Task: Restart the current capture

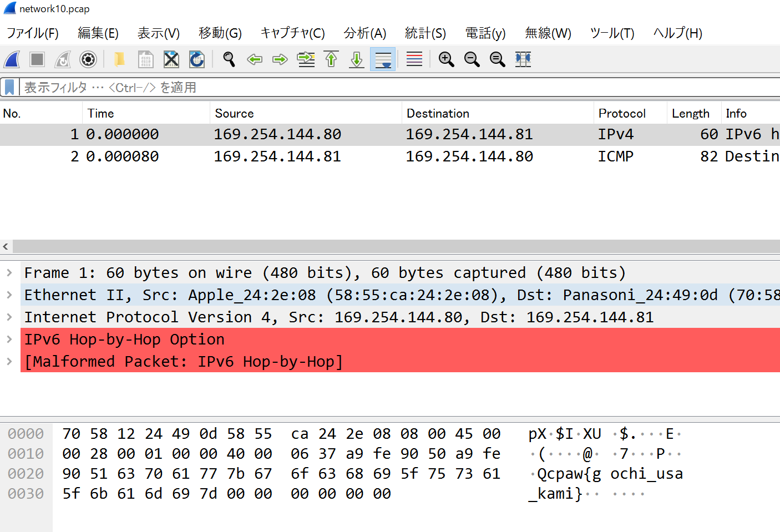Action: pos(63,59)
